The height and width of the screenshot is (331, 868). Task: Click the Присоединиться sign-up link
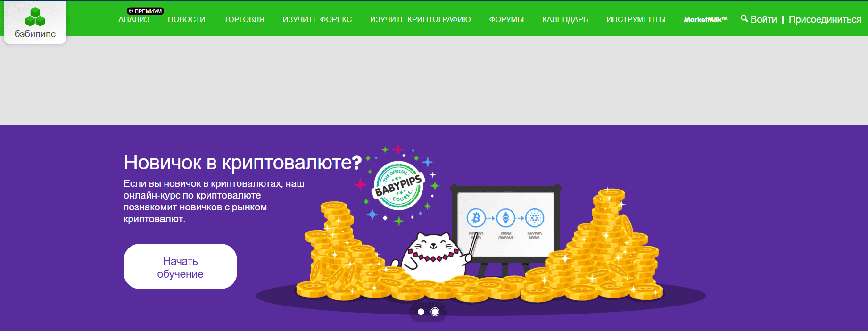825,19
